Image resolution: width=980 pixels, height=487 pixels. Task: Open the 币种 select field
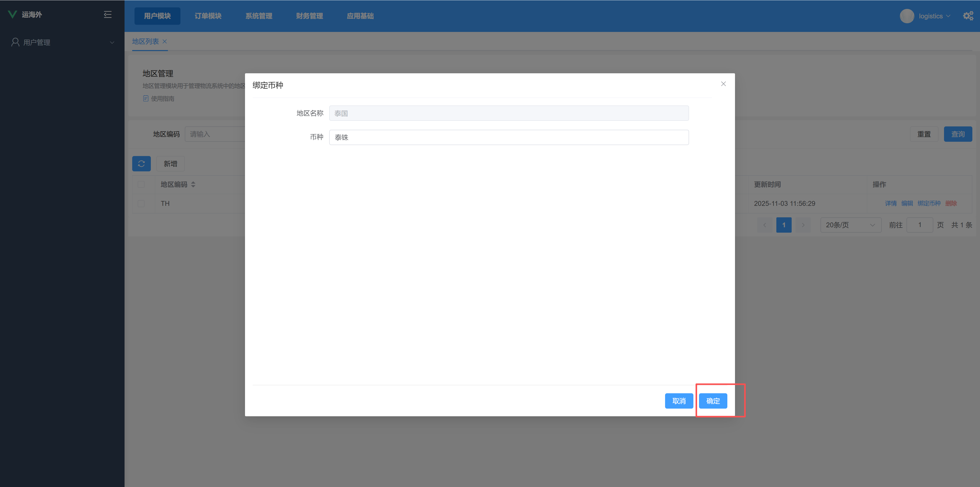pos(508,137)
